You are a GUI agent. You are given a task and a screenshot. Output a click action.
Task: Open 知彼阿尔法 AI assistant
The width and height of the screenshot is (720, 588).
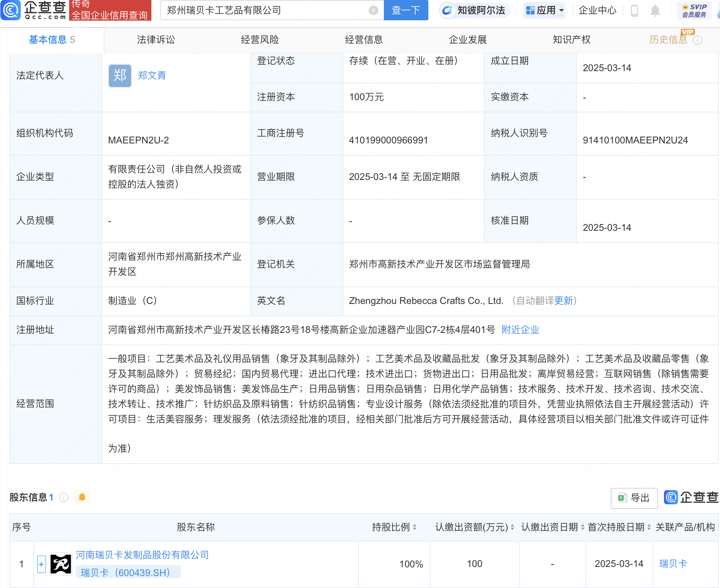474,10
